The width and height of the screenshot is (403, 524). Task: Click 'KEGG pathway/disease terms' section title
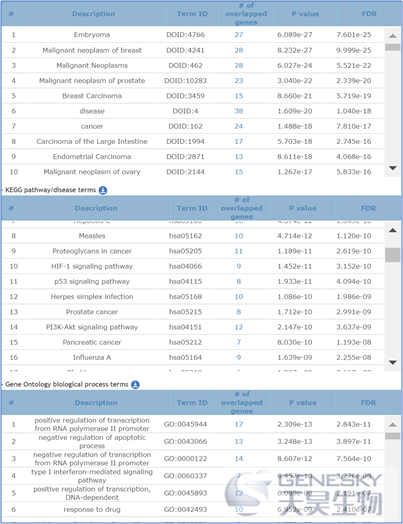click(50, 190)
